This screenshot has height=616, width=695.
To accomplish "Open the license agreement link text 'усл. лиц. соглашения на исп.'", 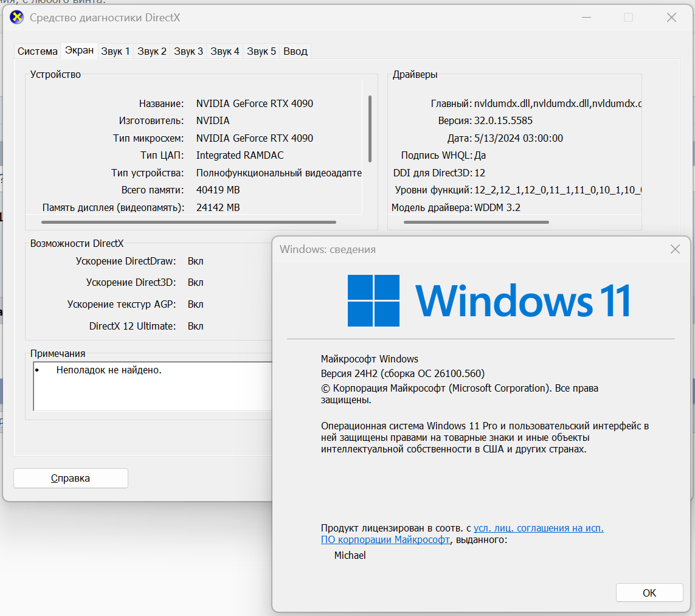I will point(539,528).
